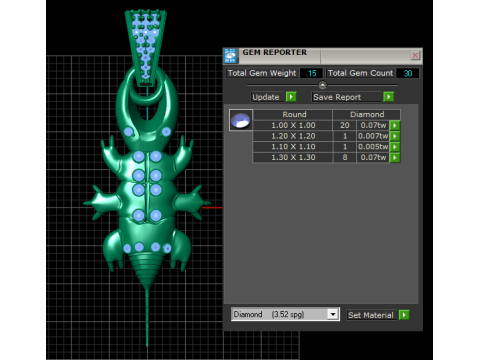Viewport: 480px width, 360px height.
Task: Click the green arrow next to Update
Action: (291, 97)
